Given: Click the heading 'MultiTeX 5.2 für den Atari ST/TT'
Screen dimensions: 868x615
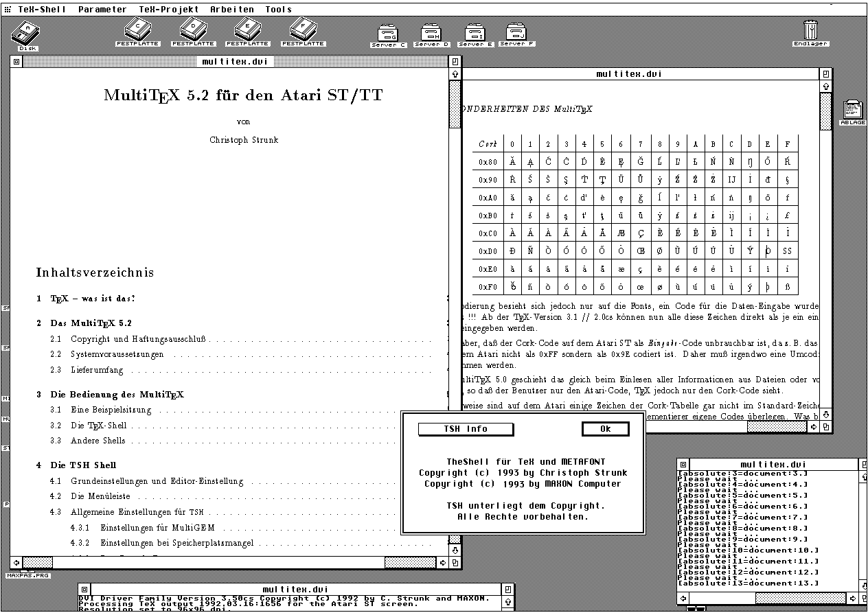Looking at the screenshot, I should 244,96.
